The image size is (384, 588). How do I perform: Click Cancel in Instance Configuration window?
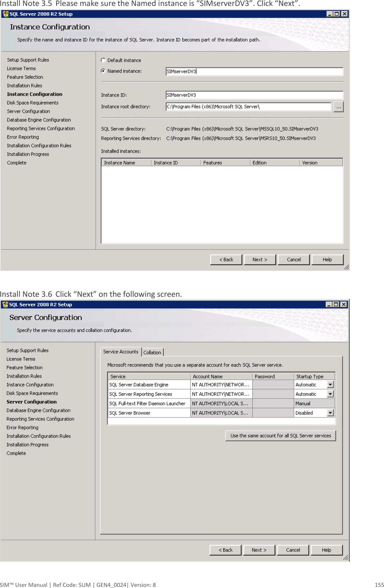click(294, 260)
